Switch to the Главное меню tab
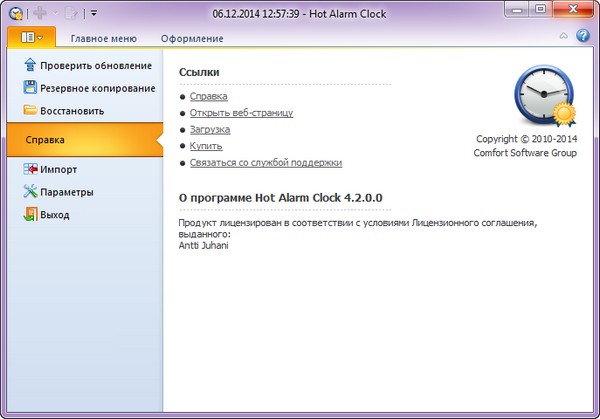Screen dimensions: 600x419 pyautogui.click(x=104, y=39)
